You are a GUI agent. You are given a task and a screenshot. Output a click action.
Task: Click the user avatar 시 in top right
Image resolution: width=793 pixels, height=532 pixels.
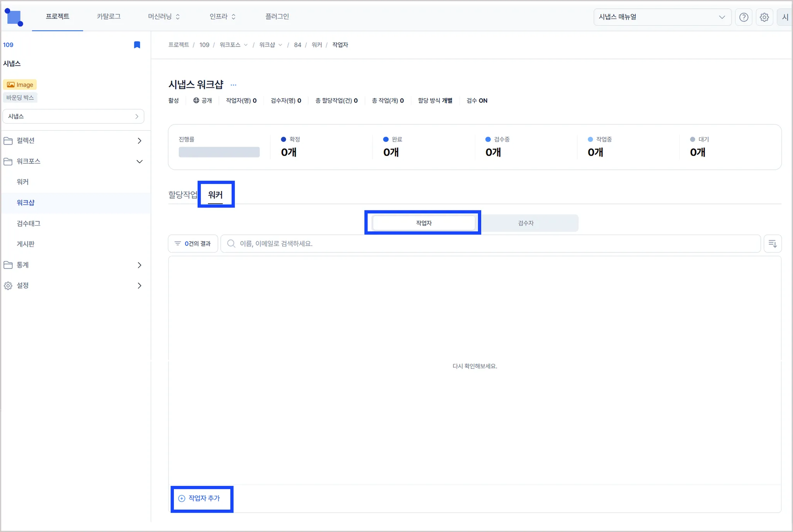[785, 17]
